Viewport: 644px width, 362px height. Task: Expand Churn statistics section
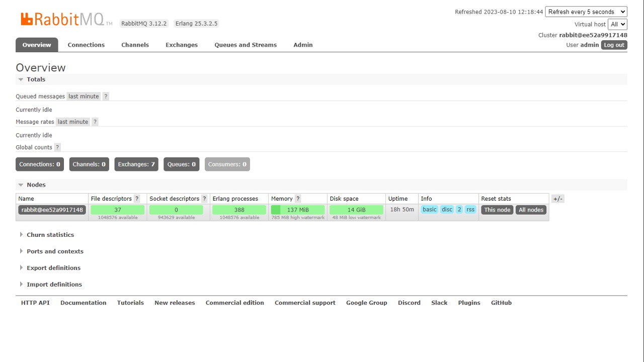click(50, 235)
